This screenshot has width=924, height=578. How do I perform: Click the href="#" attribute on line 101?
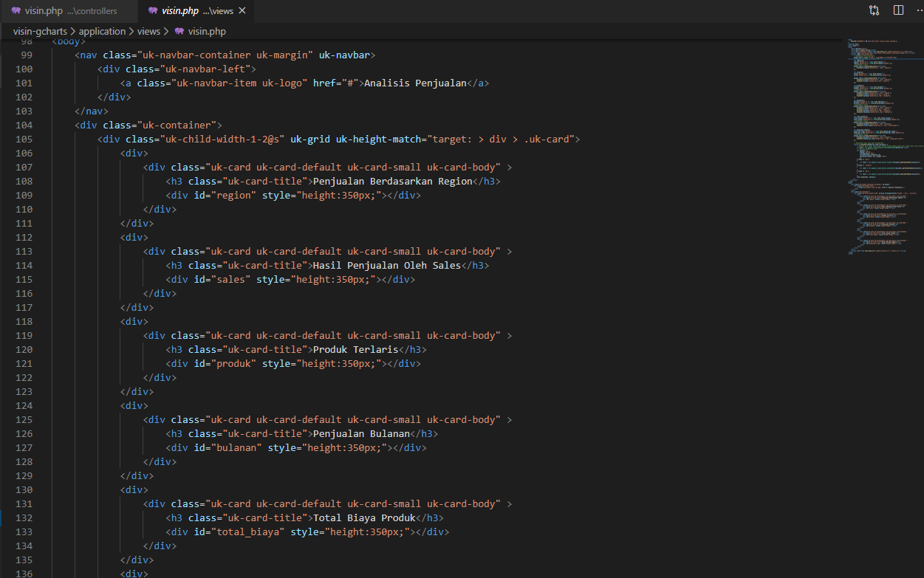[x=336, y=83]
